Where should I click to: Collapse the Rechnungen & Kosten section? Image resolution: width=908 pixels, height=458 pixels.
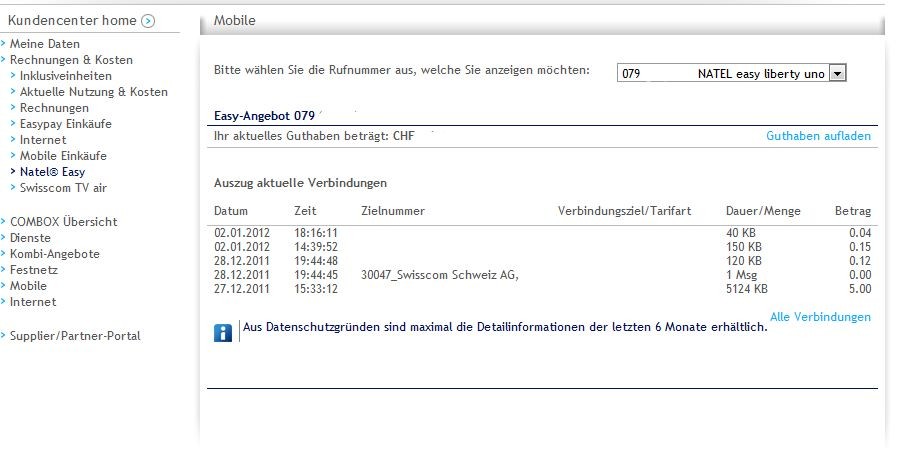[71, 60]
